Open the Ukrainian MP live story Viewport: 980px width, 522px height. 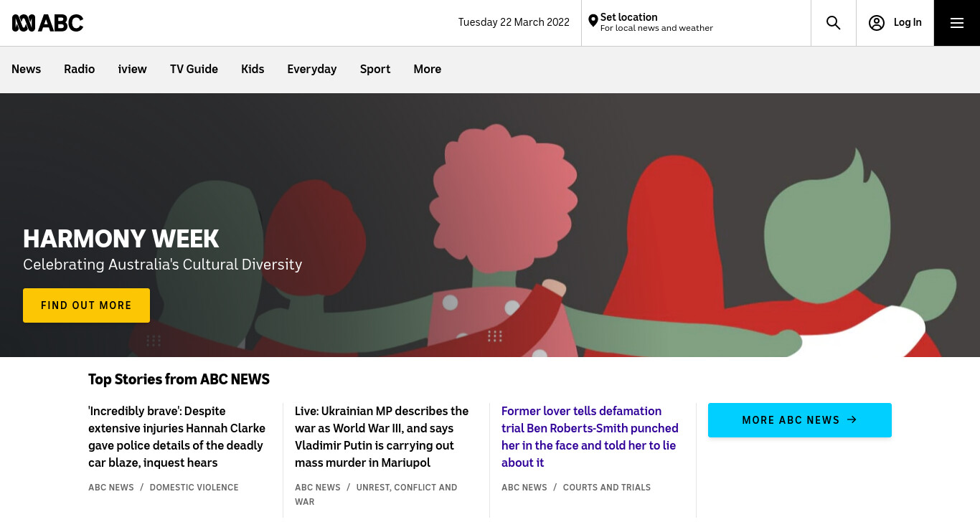click(x=382, y=437)
